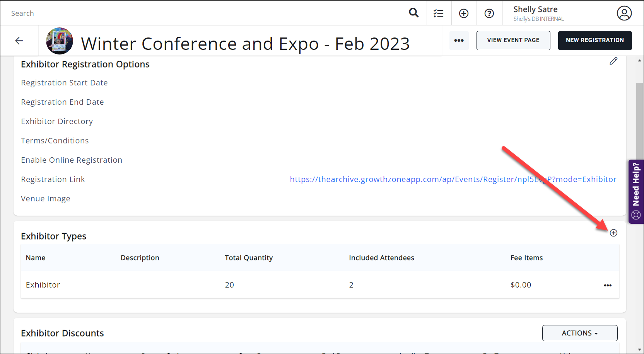
Task: Click inside the Search field
Action: (193, 14)
